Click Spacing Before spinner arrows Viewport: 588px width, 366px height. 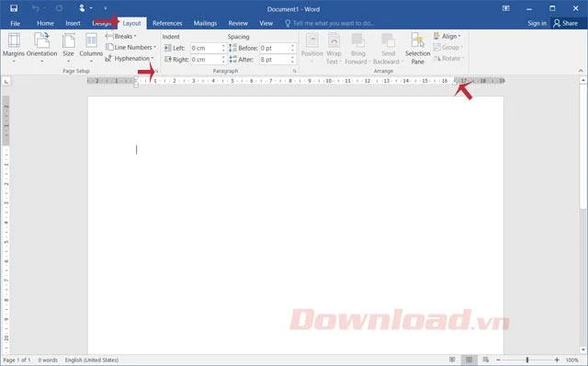(x=292, y=48)
